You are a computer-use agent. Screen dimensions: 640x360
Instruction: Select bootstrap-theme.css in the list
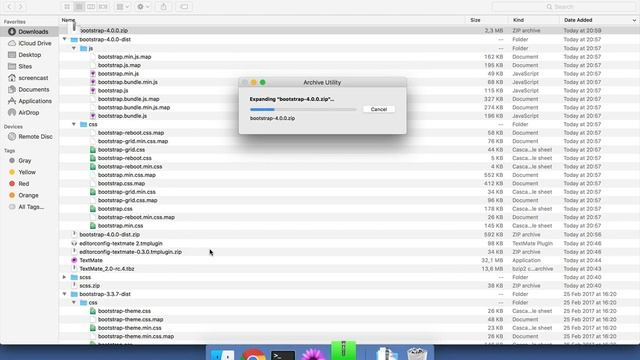coord(124,311)
